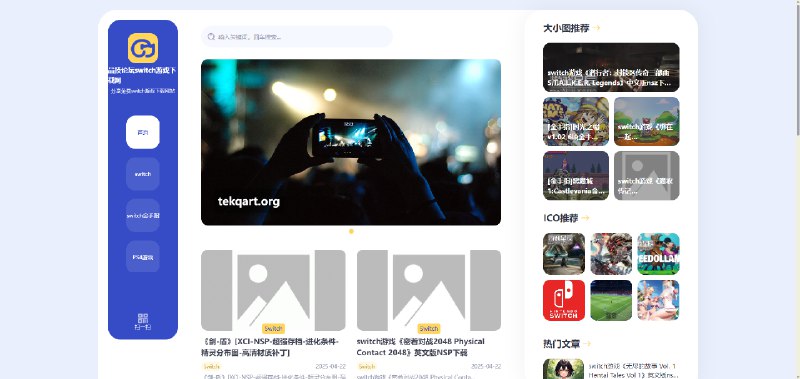Open the switch sidebar menu item
The image size is (800, 379).
click(143, 174)
